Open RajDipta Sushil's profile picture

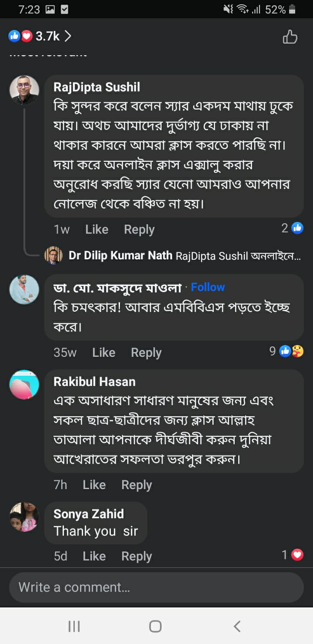point(24,90)
